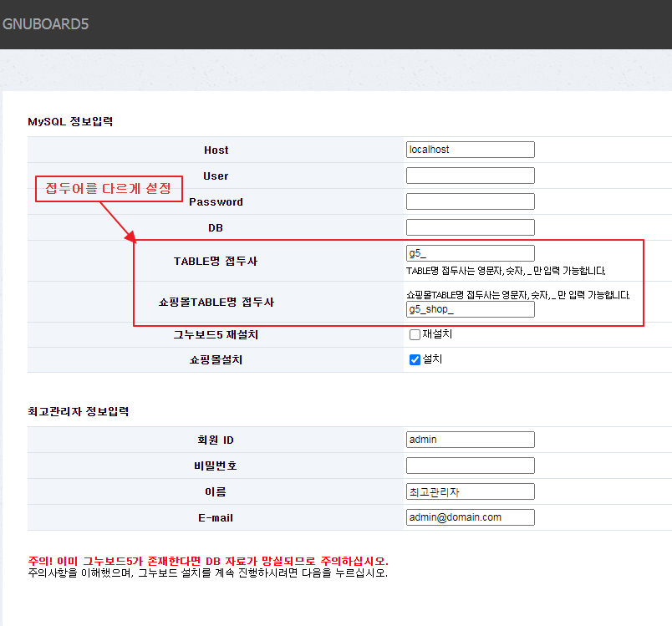Click the DB name input field
This screenshot has width=672, height=626.
coord(470,227)
